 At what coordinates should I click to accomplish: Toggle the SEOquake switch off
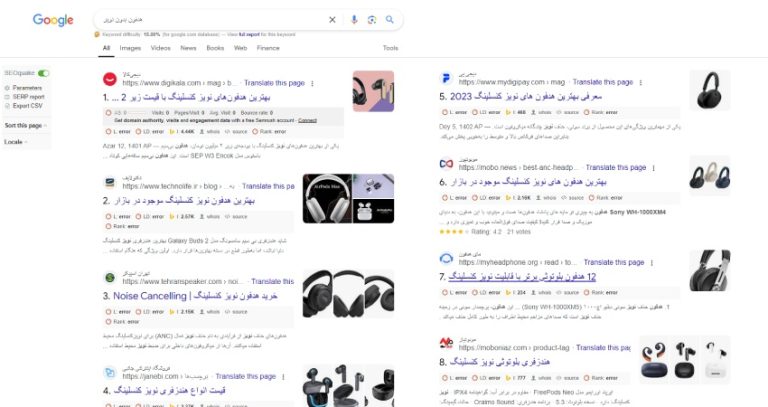[x=44, y=73]
